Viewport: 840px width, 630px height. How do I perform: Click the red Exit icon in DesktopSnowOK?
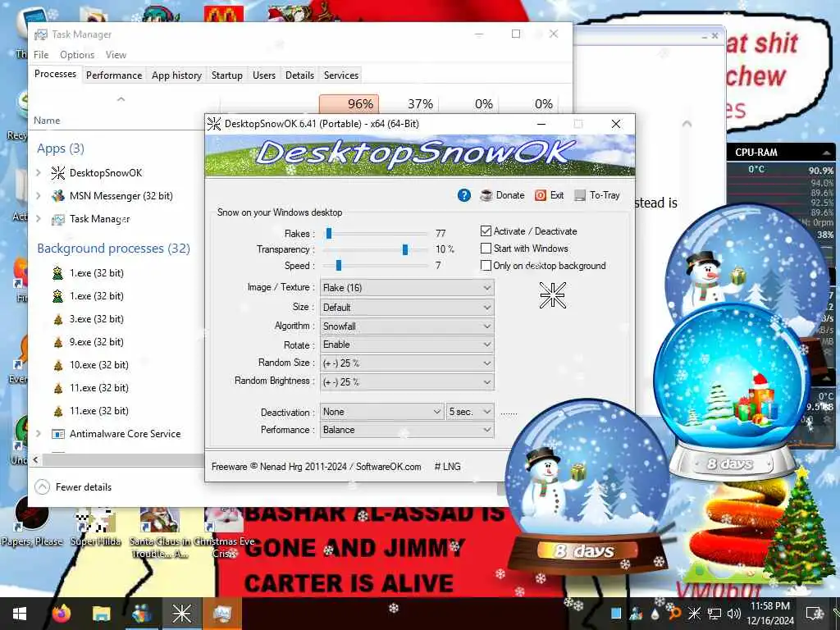(540, 195)
